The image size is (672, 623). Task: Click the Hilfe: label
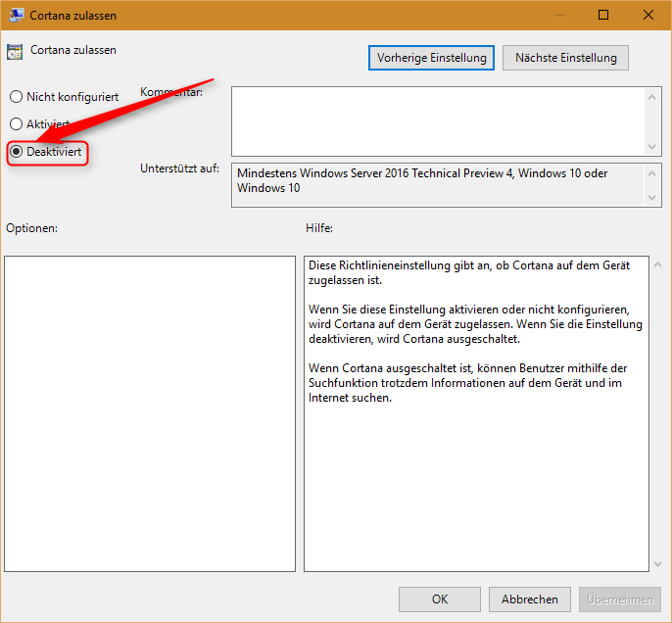319,228
